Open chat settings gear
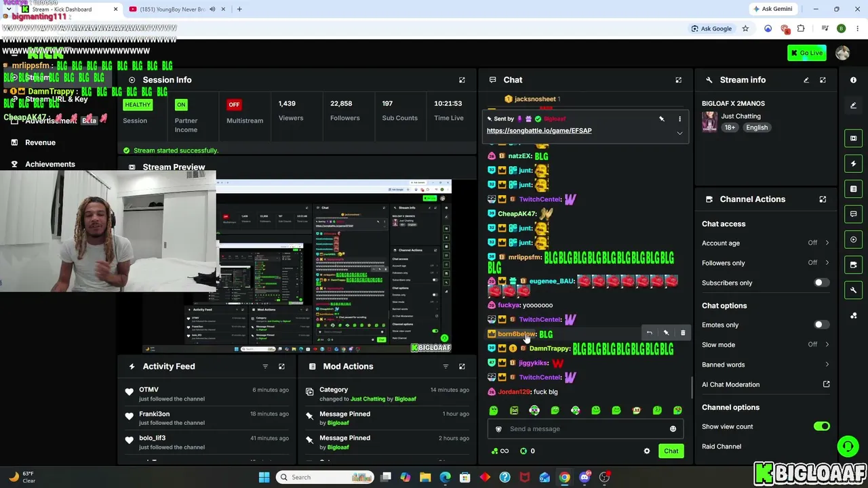The image size is (868, 488). (x=646, y=451)
